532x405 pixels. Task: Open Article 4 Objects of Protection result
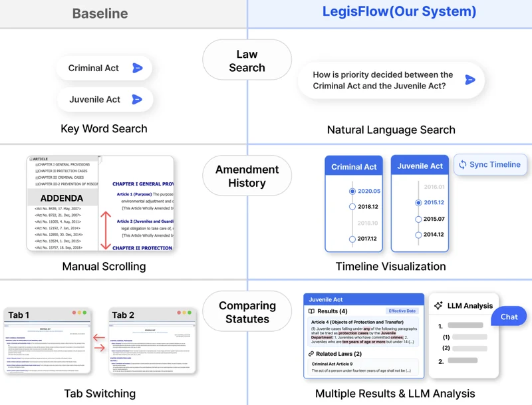pyautogui.click(x=363, y=332)
